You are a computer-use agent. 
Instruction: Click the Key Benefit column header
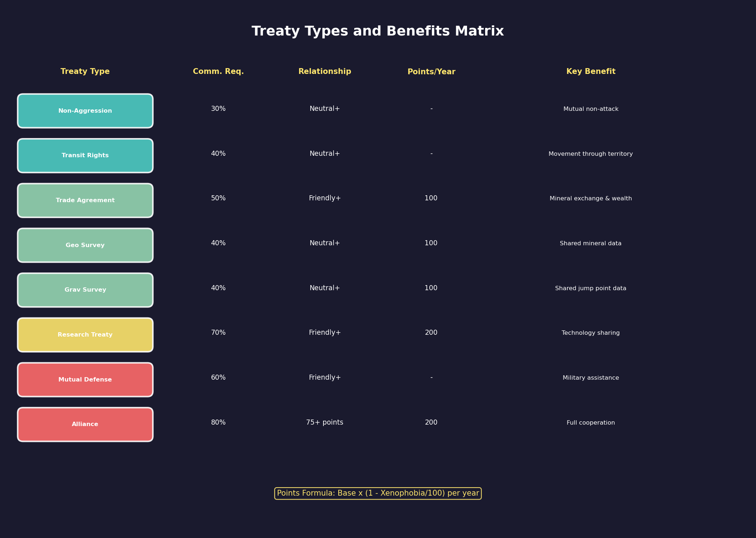click(591, 71)
